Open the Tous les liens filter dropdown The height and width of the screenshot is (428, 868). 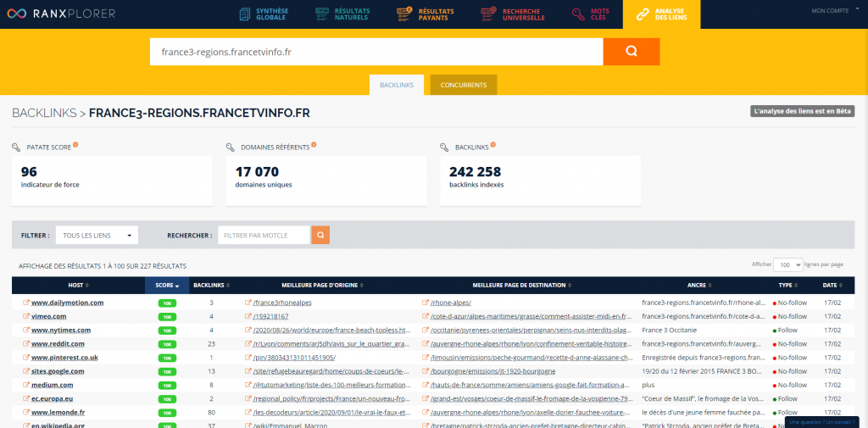pyautogui.click(x=97, y=236)
